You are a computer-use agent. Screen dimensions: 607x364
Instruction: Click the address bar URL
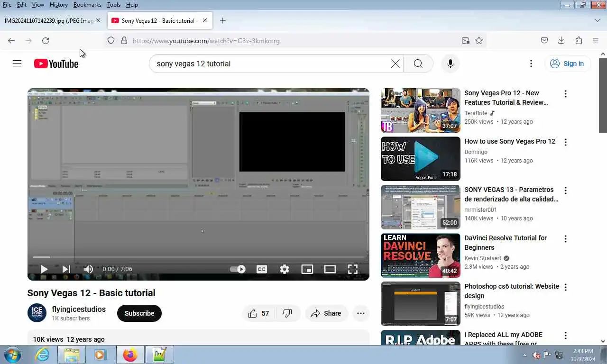206,41
